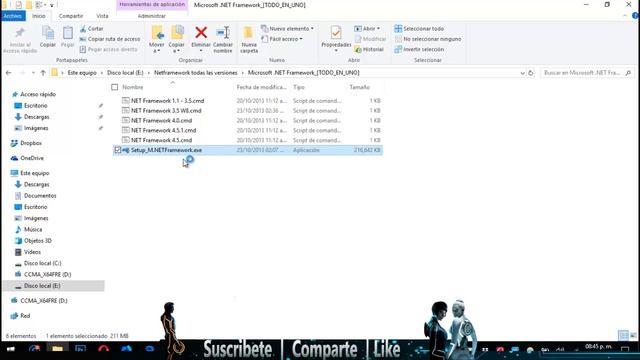Click the red X Eliminar icon
This screenshot has width=640, height=360.
pos(201,33)
